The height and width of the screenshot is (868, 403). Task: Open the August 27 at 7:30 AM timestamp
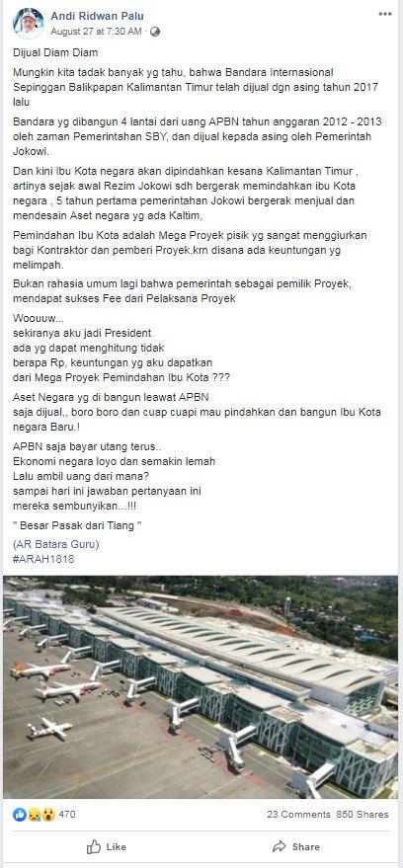pyautogui.click(x=97, y=32)
